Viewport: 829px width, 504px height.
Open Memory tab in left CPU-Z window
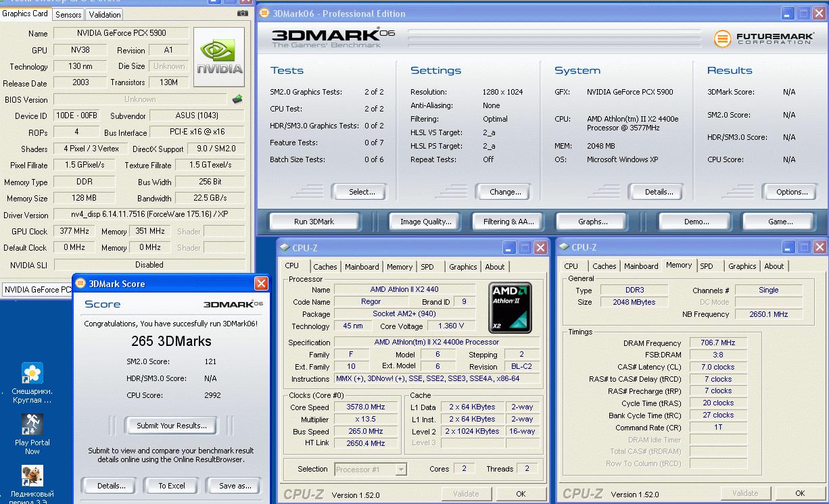tap(400, 267)
